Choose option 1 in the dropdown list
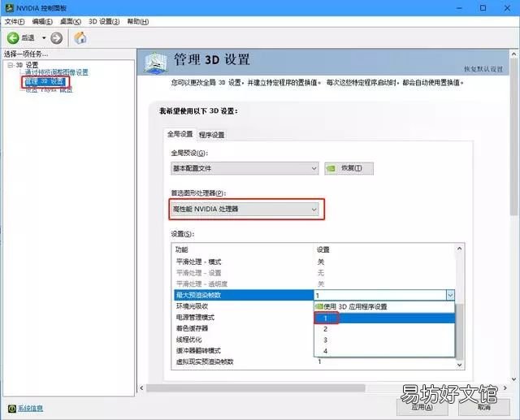The height and width of the screenshot is (420, 520). (384, 318)
